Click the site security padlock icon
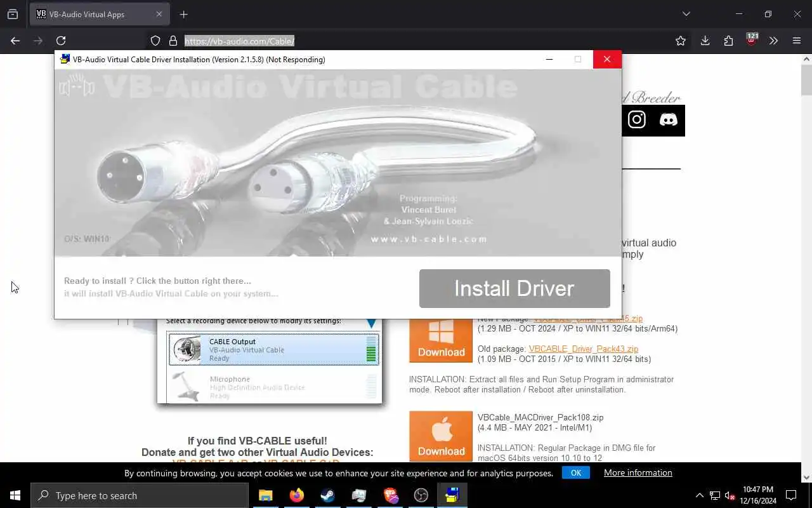The height and width of the screenshot is (508, 812). tap(173, 41)
